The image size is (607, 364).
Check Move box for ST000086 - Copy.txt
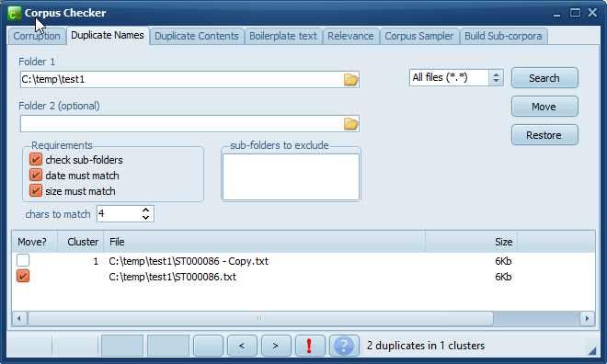click(x=23, y=260)
